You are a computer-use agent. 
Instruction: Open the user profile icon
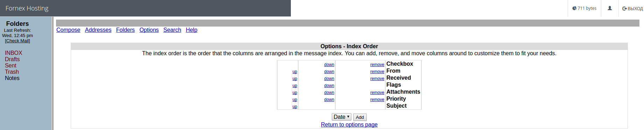click(x=610, y=8)
